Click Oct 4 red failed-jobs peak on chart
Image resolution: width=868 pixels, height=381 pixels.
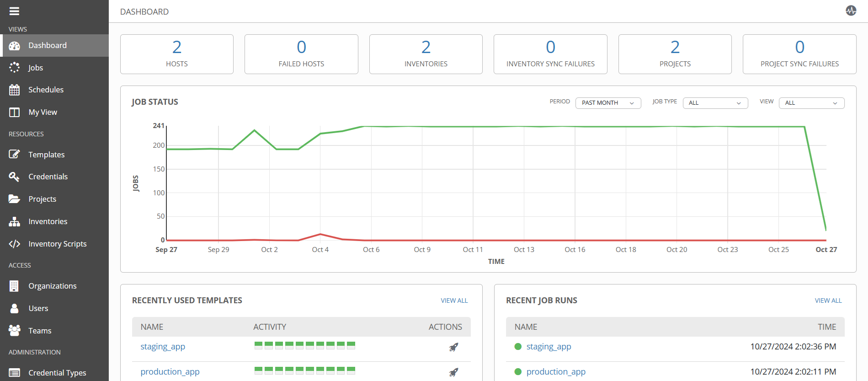click(x=320, y=234)
